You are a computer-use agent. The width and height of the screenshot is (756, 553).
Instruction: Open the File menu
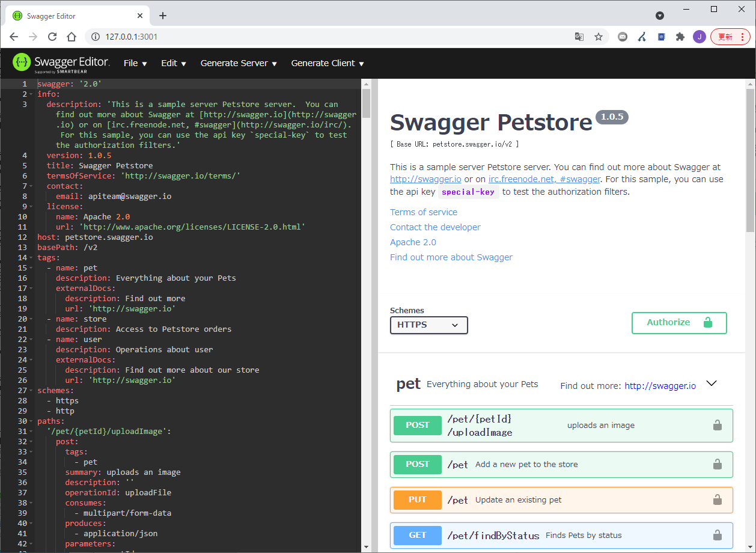pos(135,63)
